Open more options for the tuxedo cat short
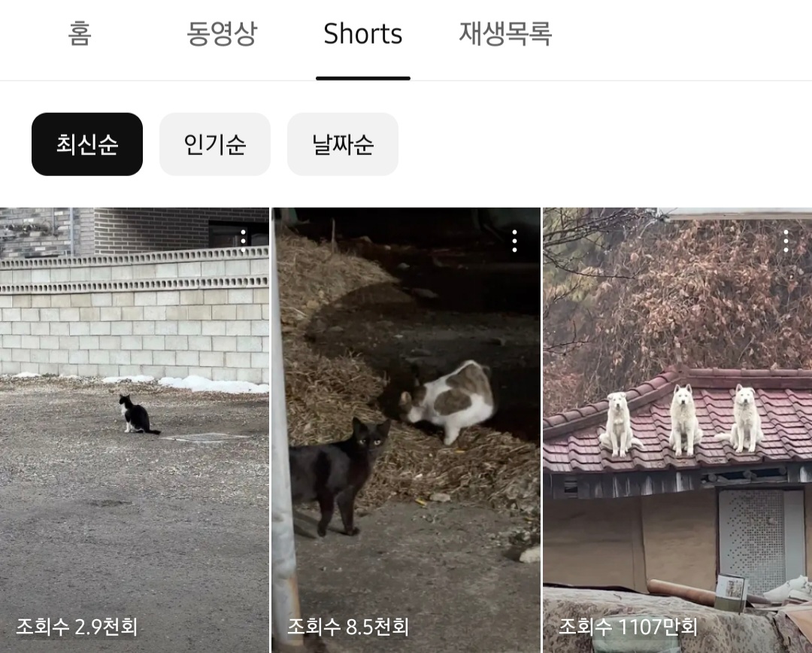812x653 pixels. click(x=243, y=241)
